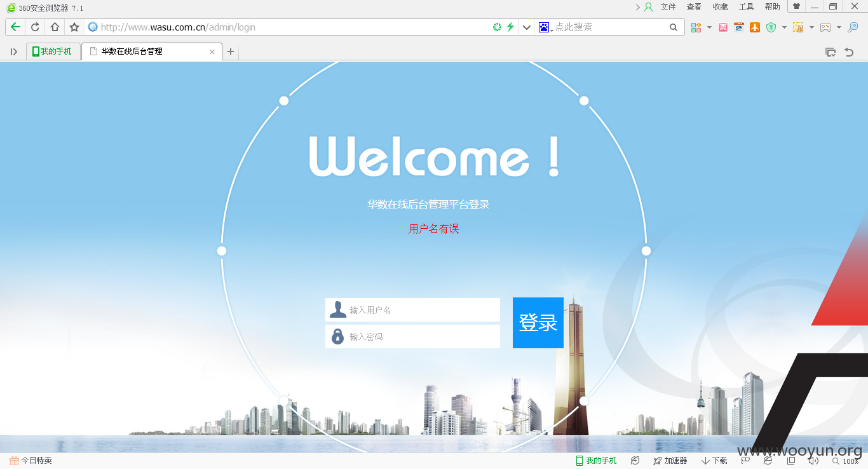Open the 文件 menu

click(x=668, y=7)
